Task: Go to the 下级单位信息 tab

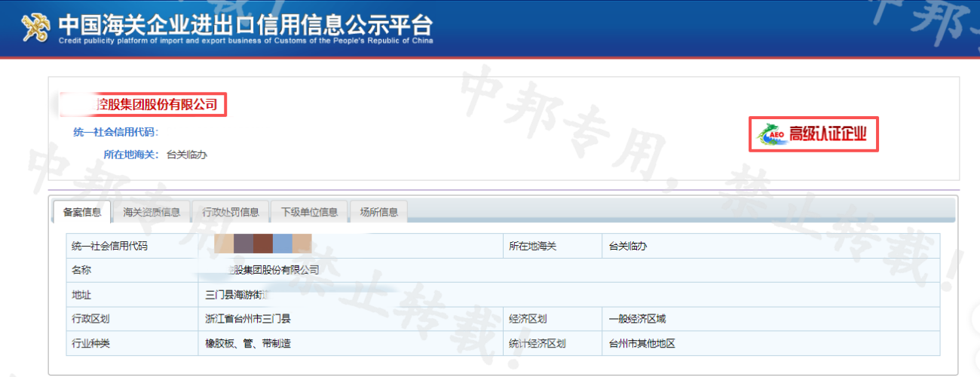Action: (309, 213)
